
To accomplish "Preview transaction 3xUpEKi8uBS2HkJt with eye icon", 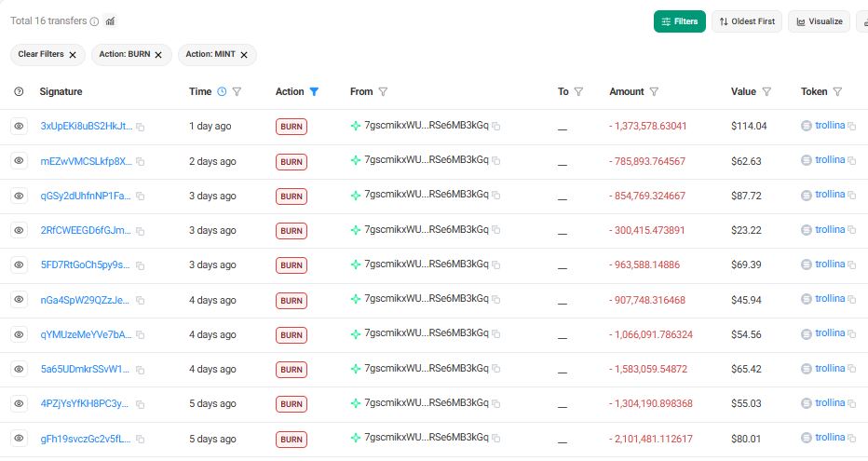I will point(19,126).
